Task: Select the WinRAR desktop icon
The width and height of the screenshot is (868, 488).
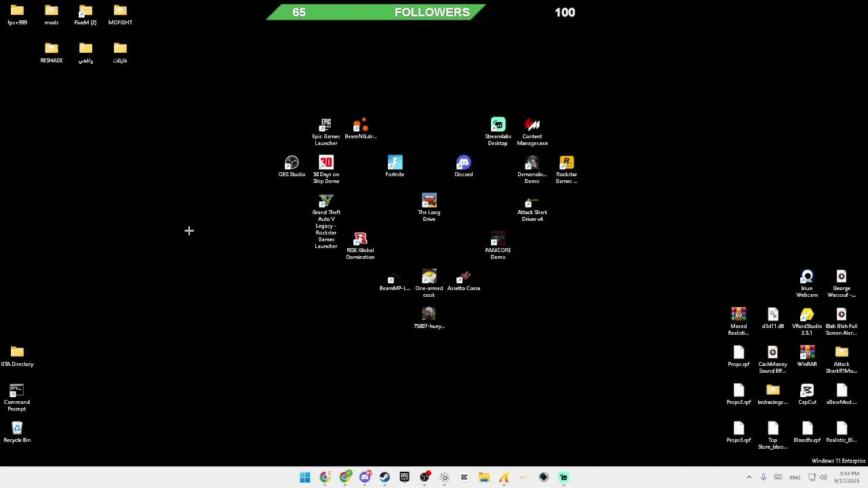Action: coord(807,357)
